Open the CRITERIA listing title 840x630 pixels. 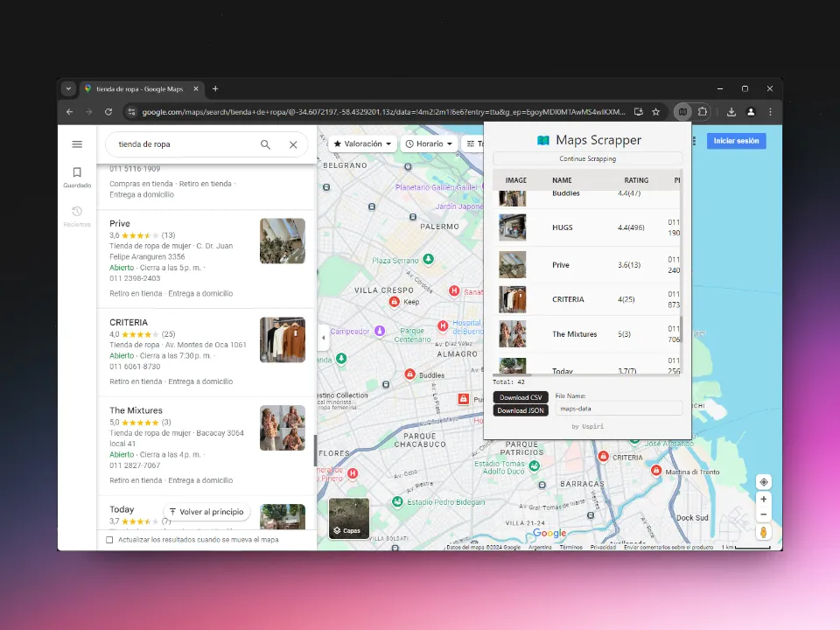click(x=129, y=323)
